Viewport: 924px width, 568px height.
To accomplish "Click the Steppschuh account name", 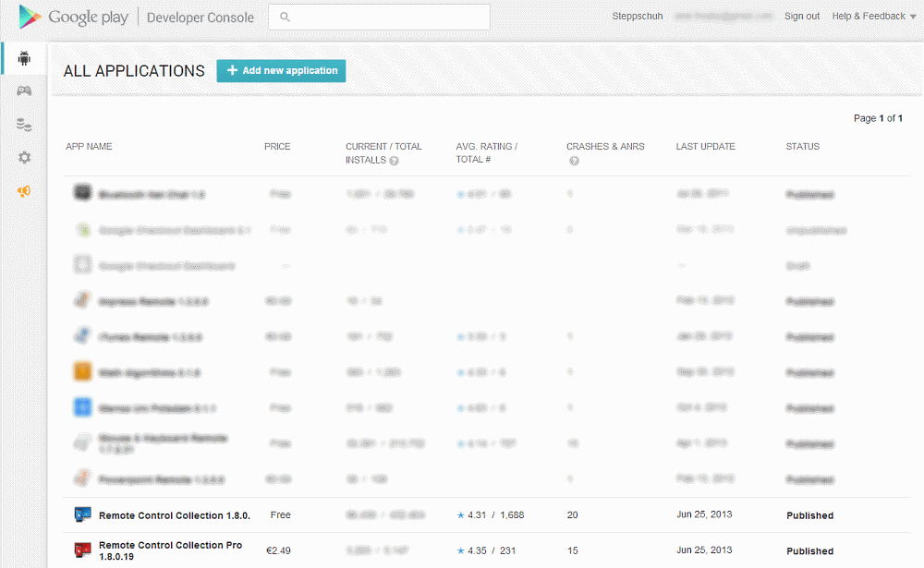I will tap(637, 17).
